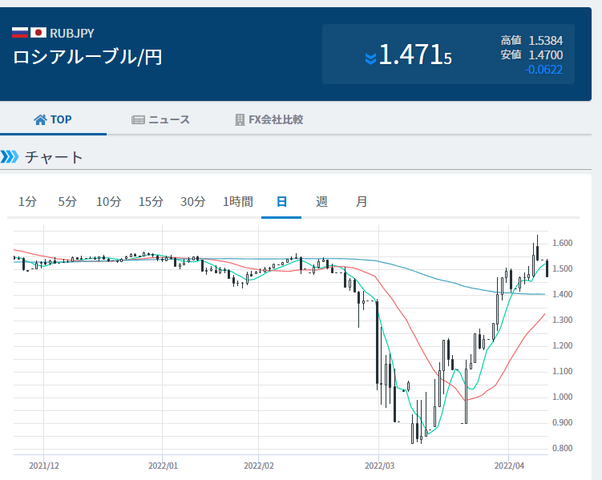
Task: Click the home icon beside TOP
Action: click(x=40, y=120)
